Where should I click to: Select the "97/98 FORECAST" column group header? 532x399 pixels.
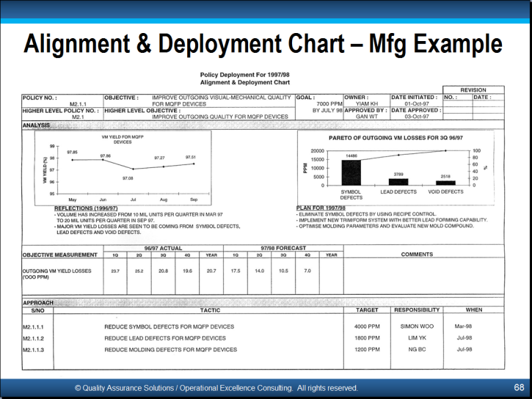click(283, 248)
